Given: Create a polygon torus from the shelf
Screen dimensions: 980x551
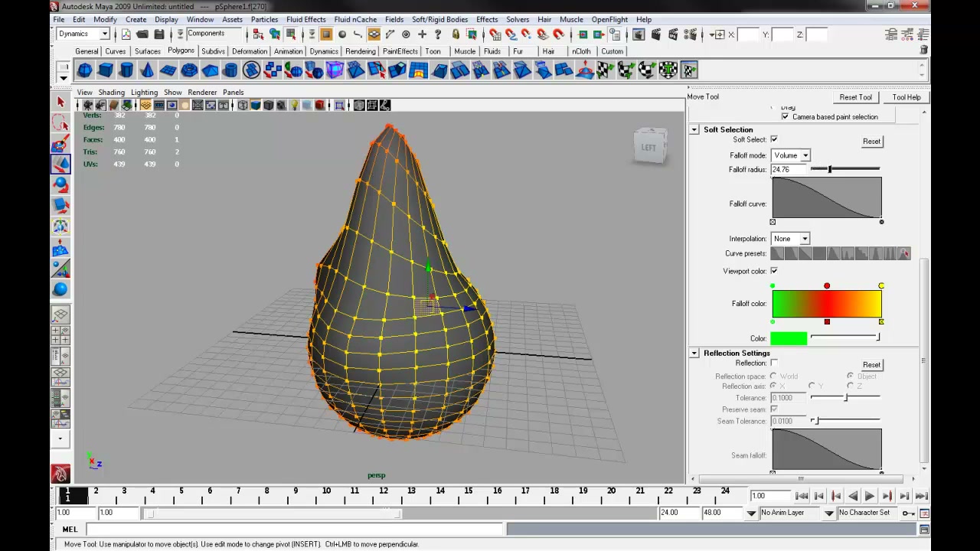Looking at the screenshot, I should [x=189, y=70].
